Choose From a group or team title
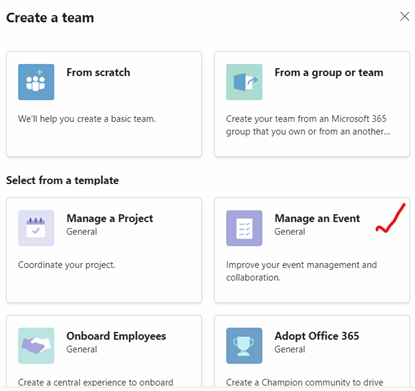The height and width of the screenshot is (391, 415). [x=329, y=73]
